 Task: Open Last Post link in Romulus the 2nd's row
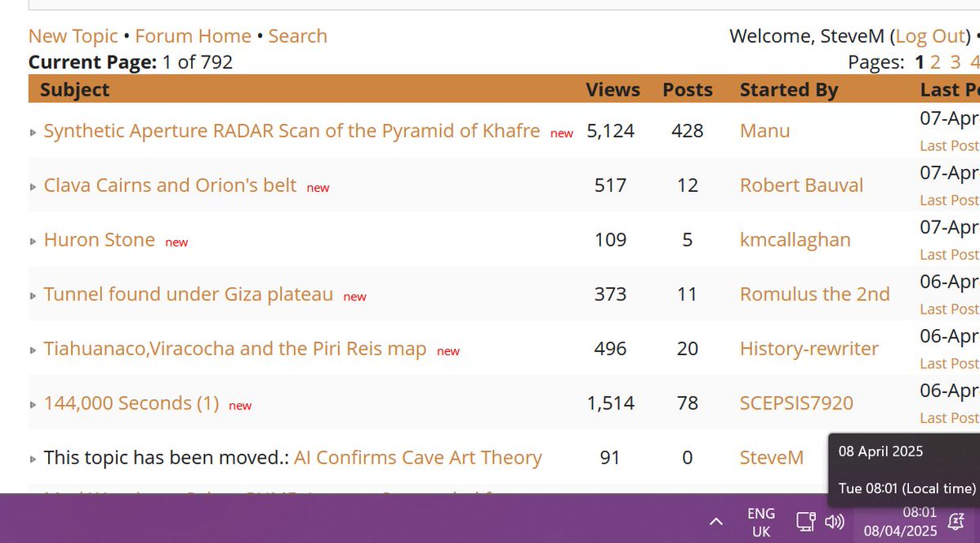pyautogui.click(x=949, y=309)
